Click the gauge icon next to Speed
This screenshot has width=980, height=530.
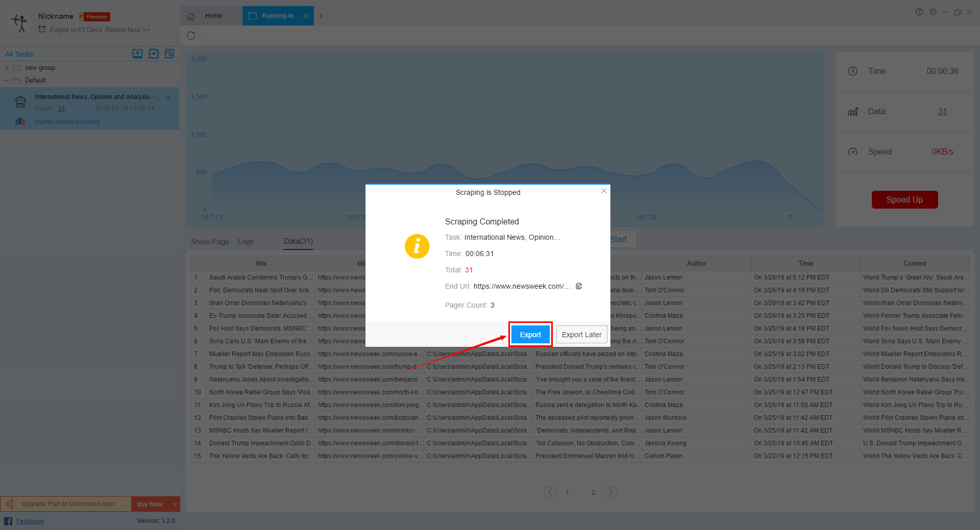click(x=853, y=152)
